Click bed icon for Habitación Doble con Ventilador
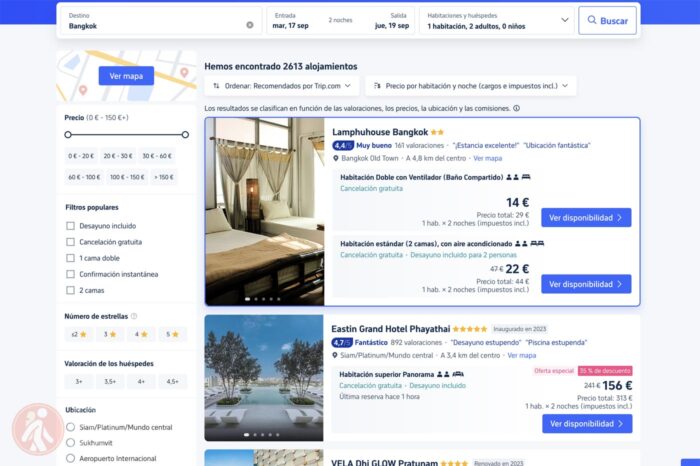 [526, 177]
